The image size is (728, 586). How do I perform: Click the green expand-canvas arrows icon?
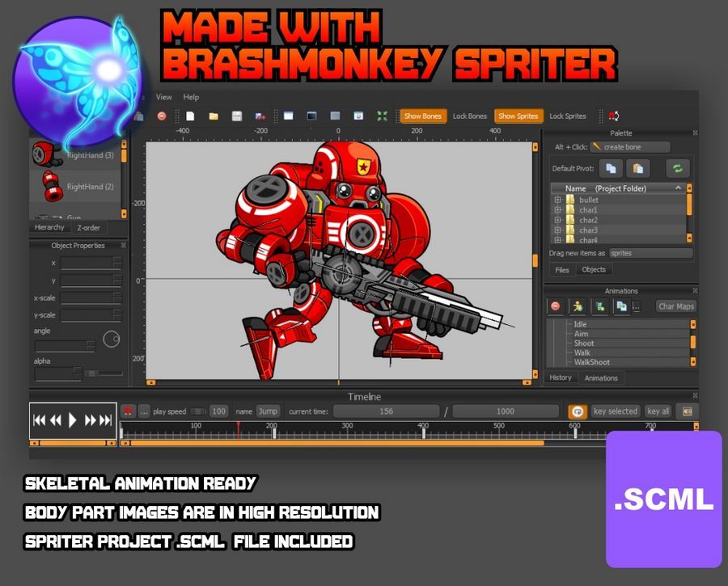click(382, 116)
